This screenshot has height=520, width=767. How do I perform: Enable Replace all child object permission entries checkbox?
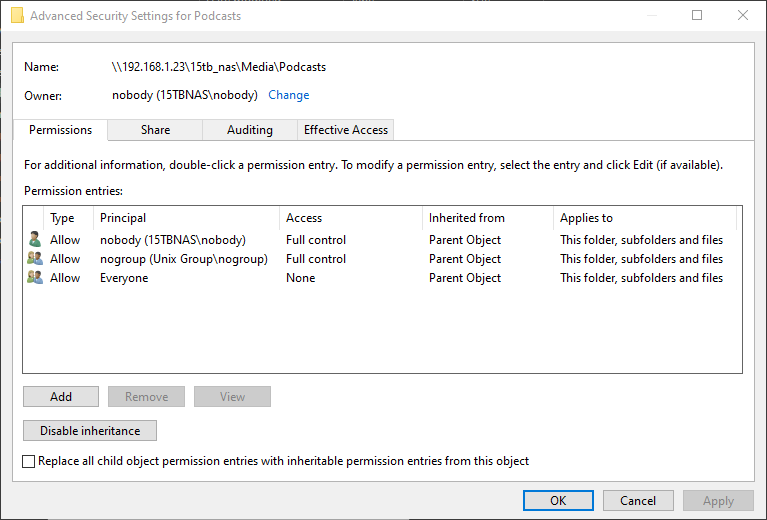(x=29, y=461)
